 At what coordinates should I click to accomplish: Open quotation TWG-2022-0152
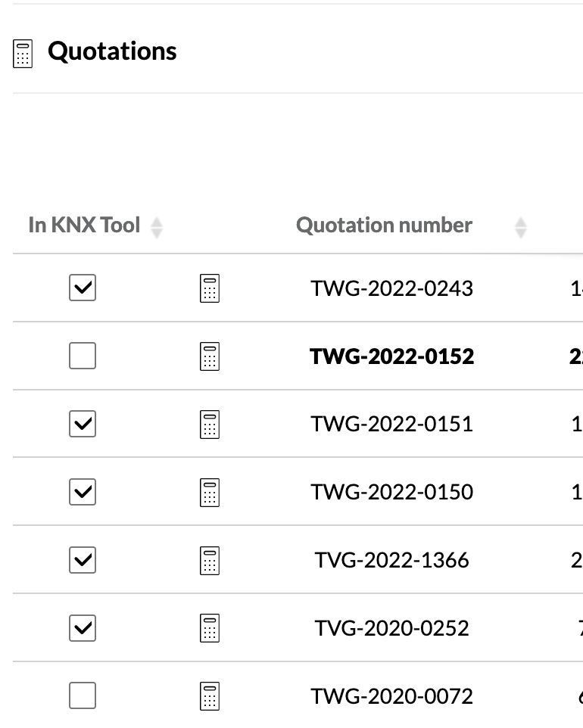pyautogui.click(x=391, y=356)
